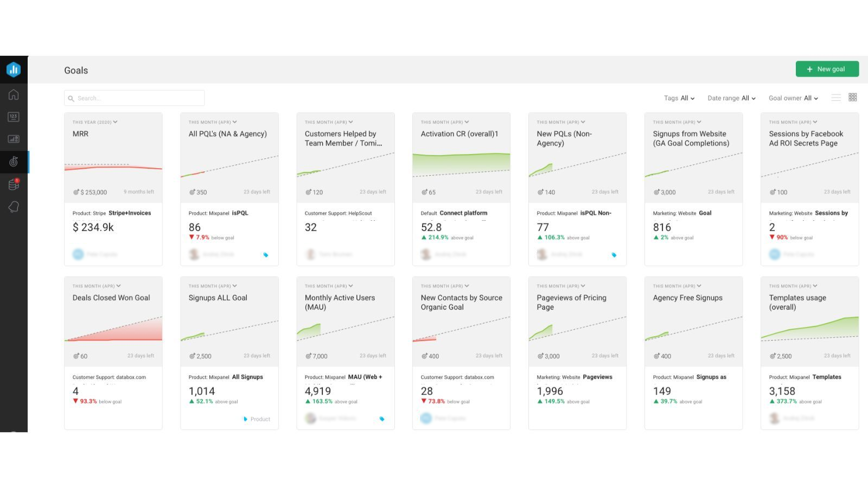Viewport: 868px width, 488px height.
Task: Open the Goal owner filter dropdown
Action: tap(793, 98)
